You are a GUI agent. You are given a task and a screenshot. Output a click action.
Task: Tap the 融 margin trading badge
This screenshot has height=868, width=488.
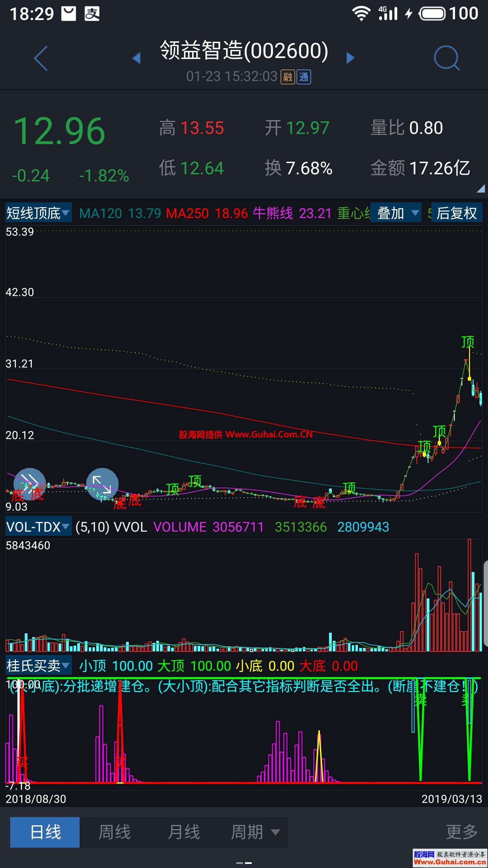(x=288, y=77)
